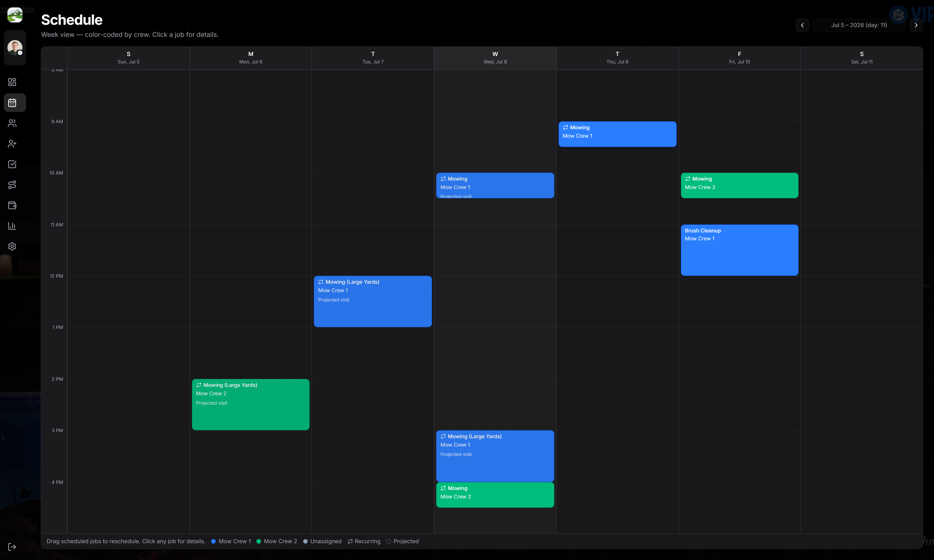Open the wallet payments icon in sidebar
The image size is (934, 560).
[x=12, y=205]
